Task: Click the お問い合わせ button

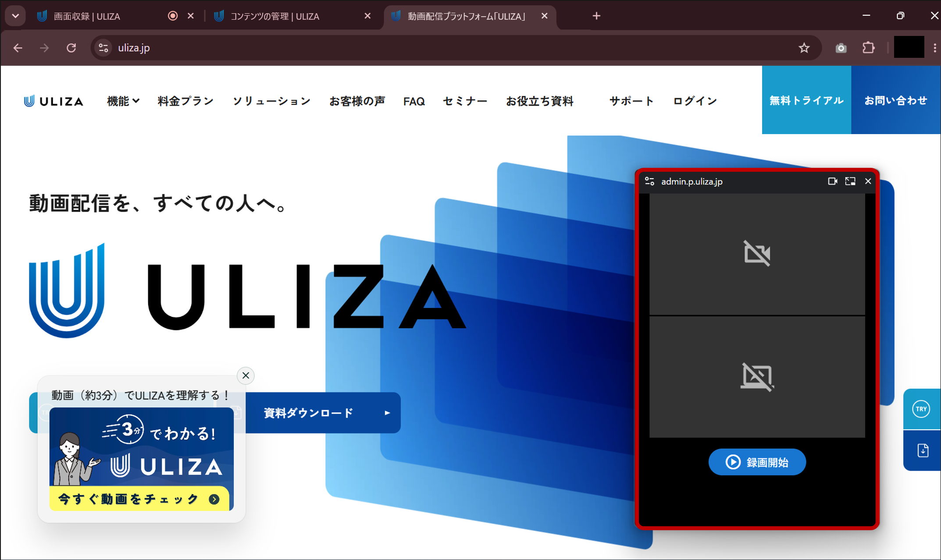Action: coord(896,100)
